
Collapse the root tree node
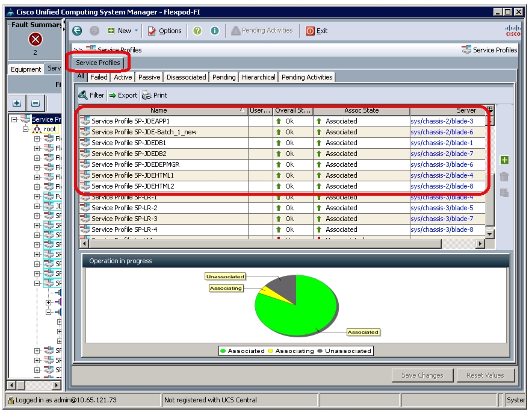(x=26, y=129)
